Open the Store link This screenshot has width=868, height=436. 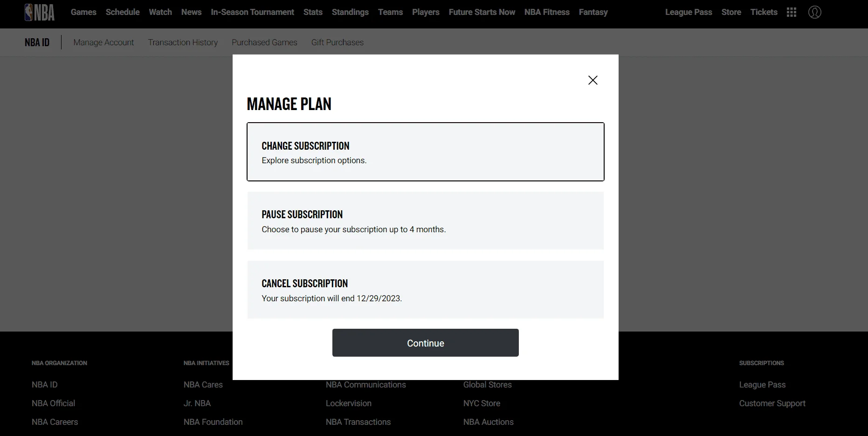pyautogui.click(x=731, y=12)
